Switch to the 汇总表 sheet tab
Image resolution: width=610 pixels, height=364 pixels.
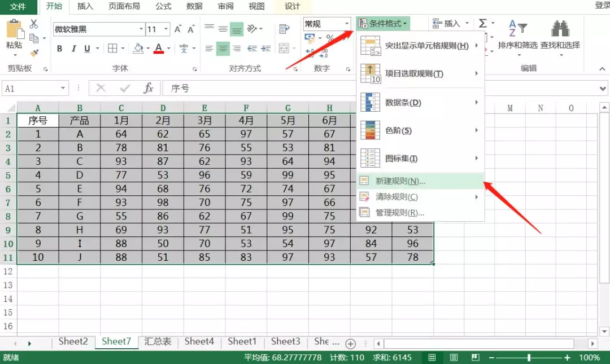tap(158, 341)
